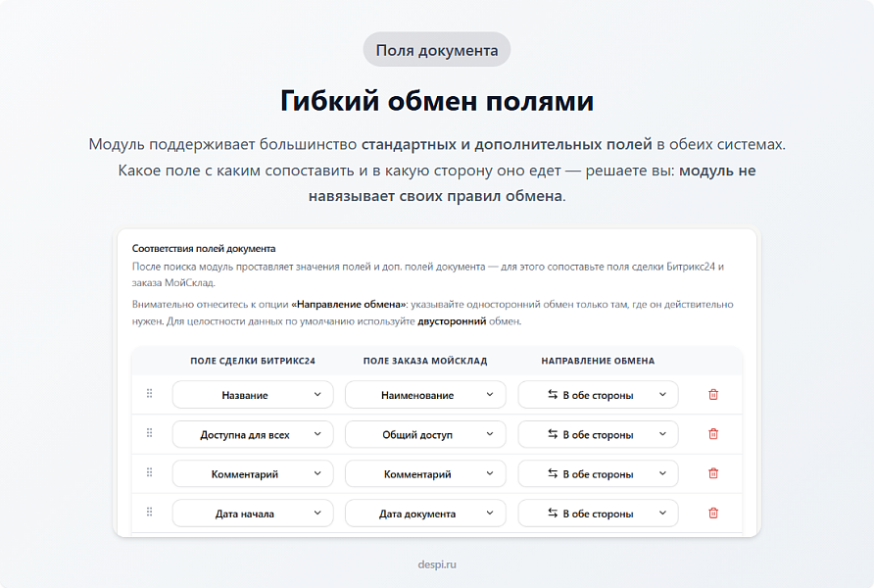
Task: Click drag handle of Комментарий row
Action: (x=149, y=472)
